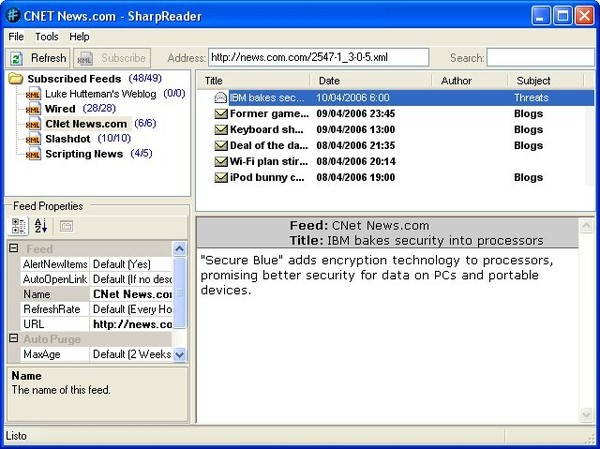600x449 pixels.
Task: Select the CNet News.com feed label
Action: [86, 124]
